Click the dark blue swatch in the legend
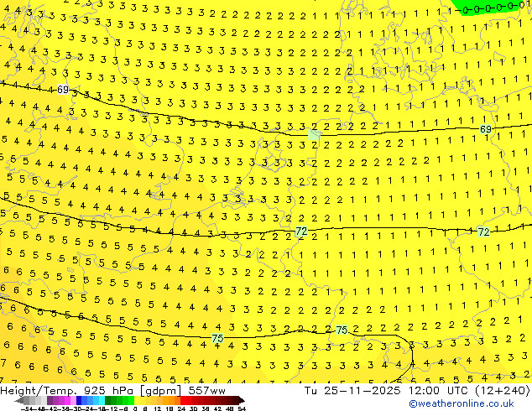Viewport: 532px width, 411px height. (79, 400)
